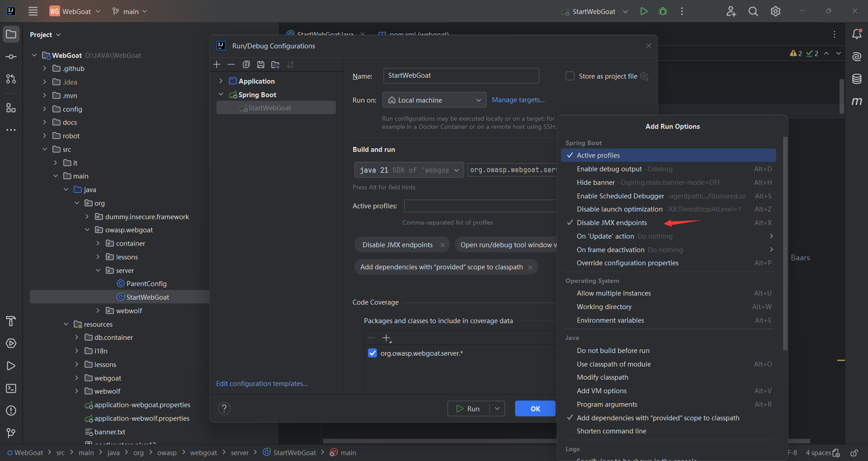Select Override configuration properties option
Viewport: 868px width, 461px height.
(x=669, y=263)
